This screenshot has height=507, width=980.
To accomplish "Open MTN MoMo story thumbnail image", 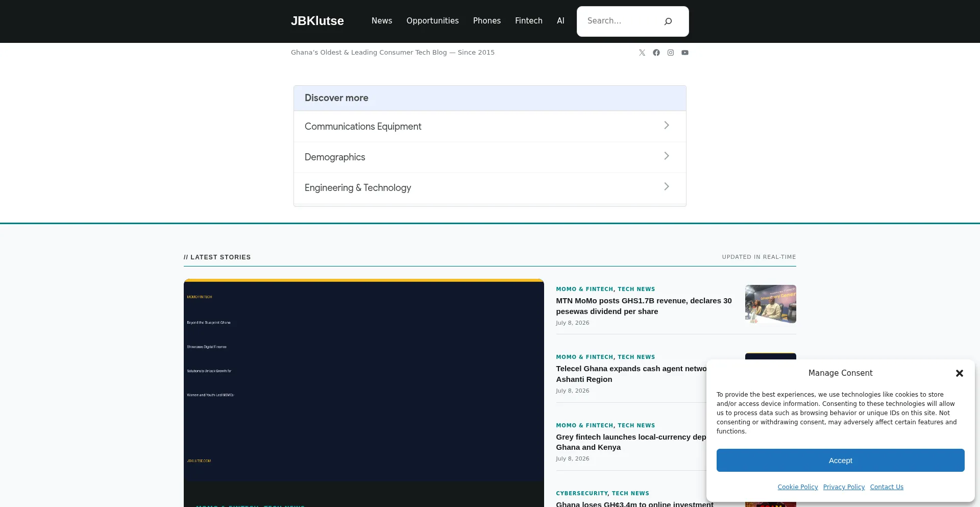I will coord(771,304).
